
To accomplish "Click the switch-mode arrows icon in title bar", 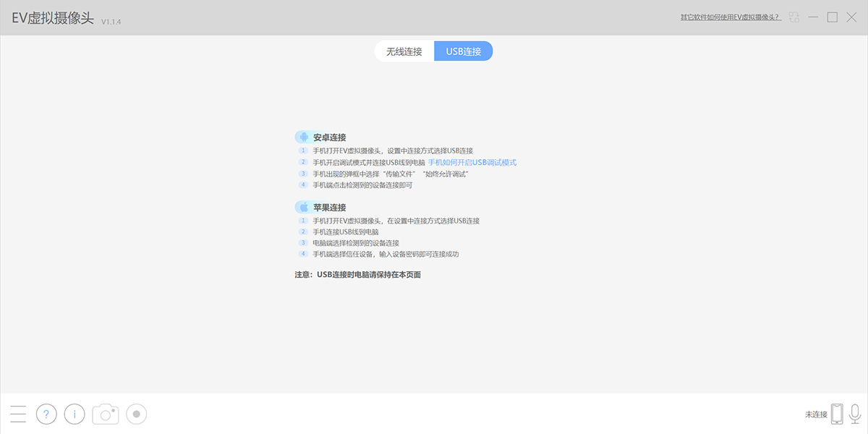I will [x=795, y=17].
